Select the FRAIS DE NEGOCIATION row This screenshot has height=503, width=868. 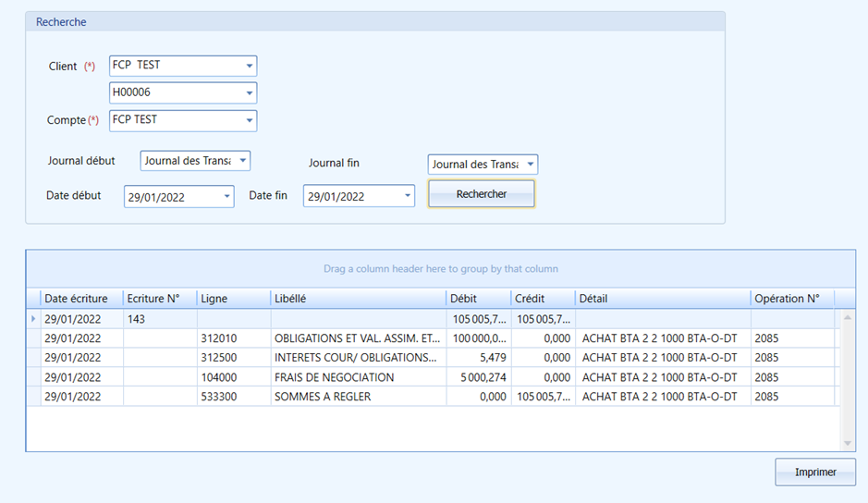pyautogui.click(x=433, y=377)
